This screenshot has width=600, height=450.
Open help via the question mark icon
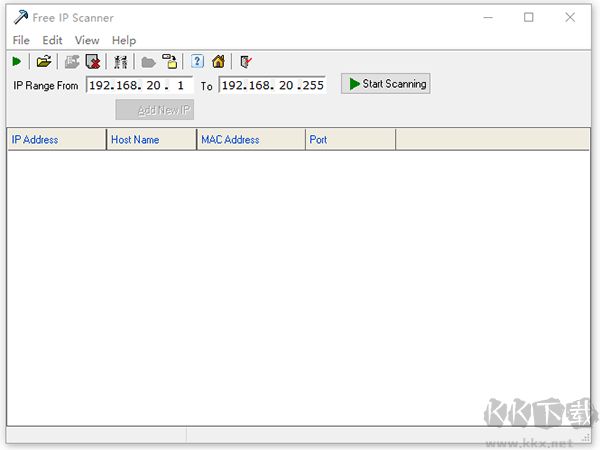pos(197,61)
